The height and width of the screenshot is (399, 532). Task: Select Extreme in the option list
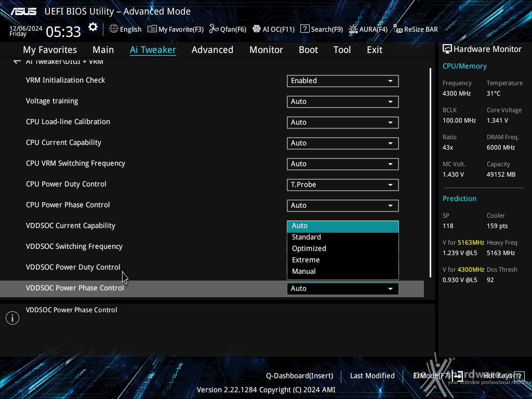click(x=343, y=260)
